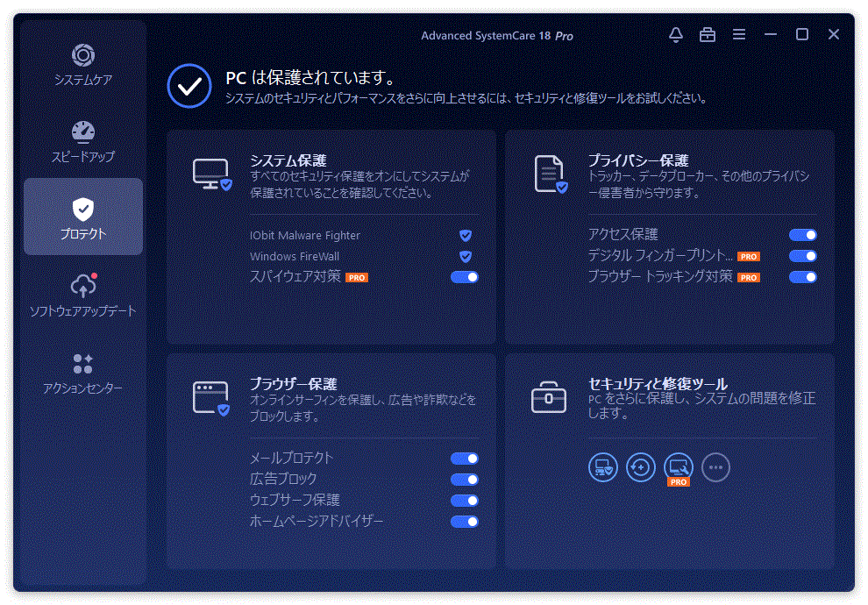Viewport: 868px width, 605px height.
Task: Click the アクセス保護 label
Action: pyautogui.click(x=623, y=235)
